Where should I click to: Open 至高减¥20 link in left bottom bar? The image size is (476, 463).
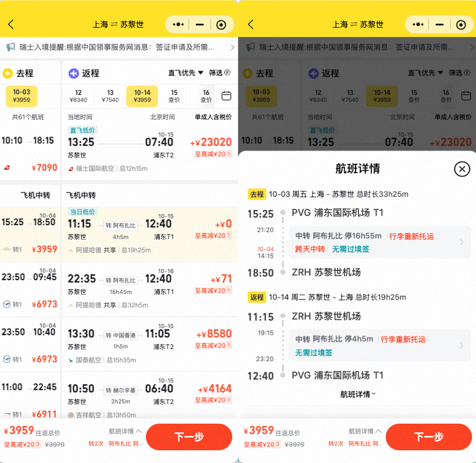click(22, 444)
